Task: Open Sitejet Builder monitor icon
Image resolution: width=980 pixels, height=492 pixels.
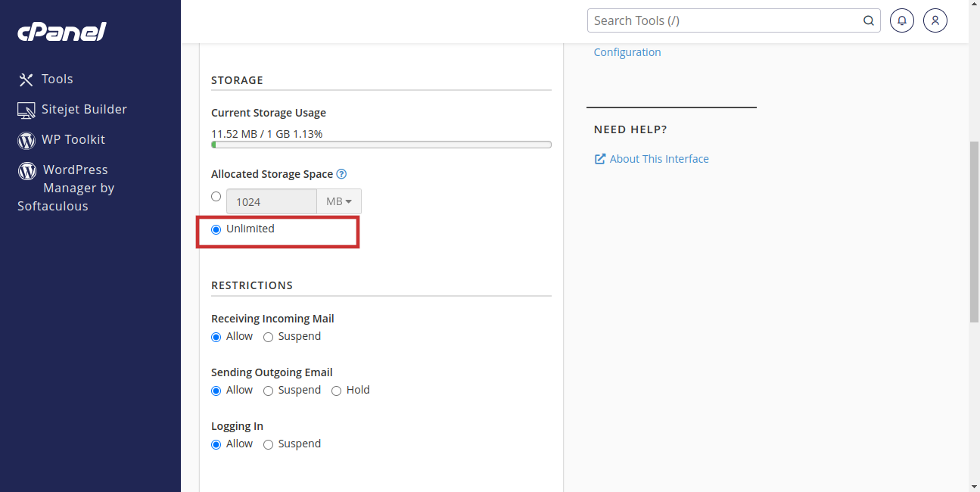Action: pyautogui.click(x=26, y=110)
